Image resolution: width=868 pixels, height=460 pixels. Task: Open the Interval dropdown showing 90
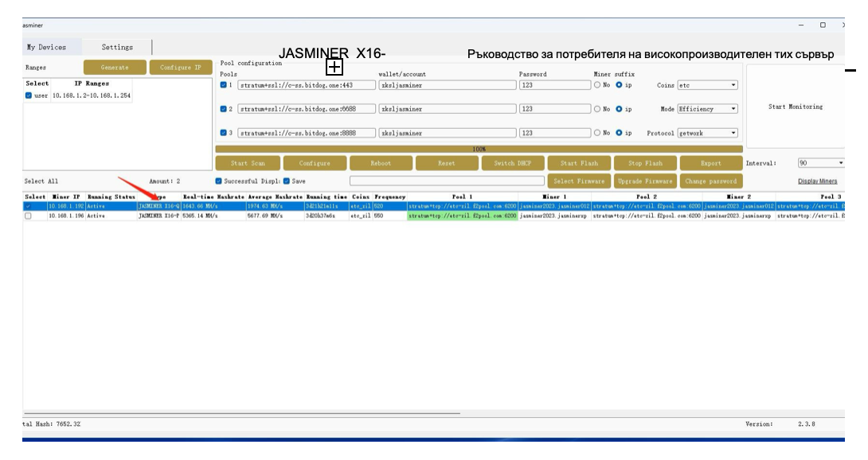[x=821, y=163]
